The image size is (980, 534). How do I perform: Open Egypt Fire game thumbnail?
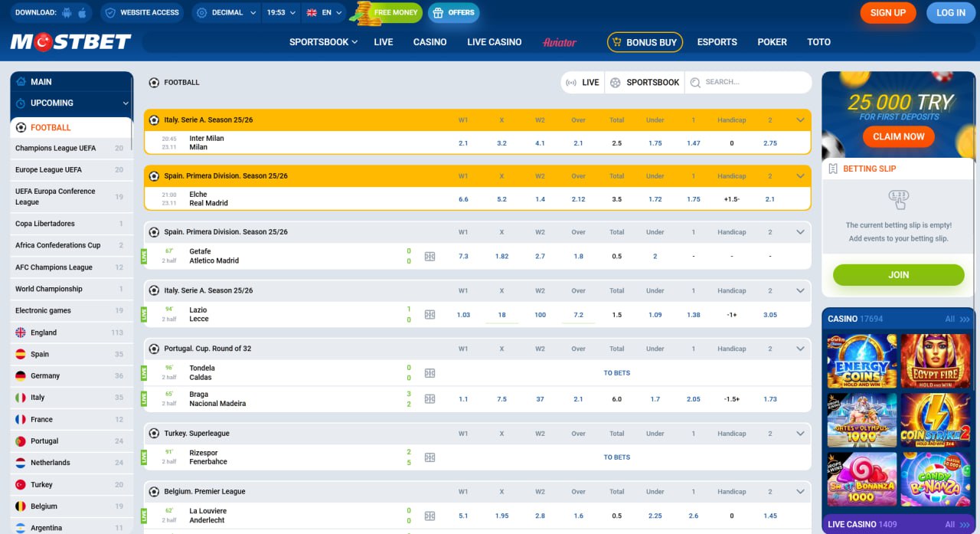coord(936,361)
